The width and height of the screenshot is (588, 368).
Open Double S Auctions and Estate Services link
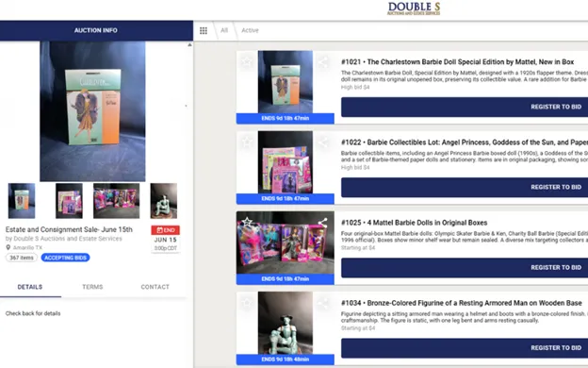tap(68, 239)
